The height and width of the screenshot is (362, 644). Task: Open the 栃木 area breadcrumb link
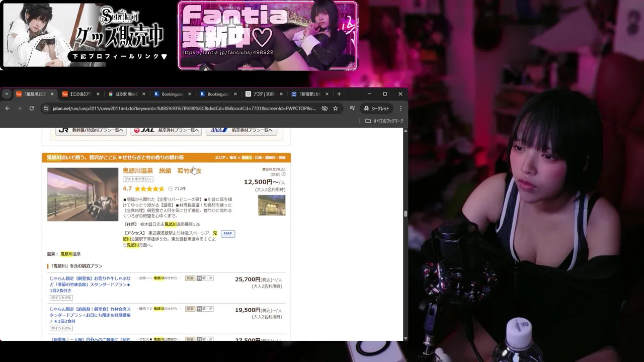click(x=233, y=158)
